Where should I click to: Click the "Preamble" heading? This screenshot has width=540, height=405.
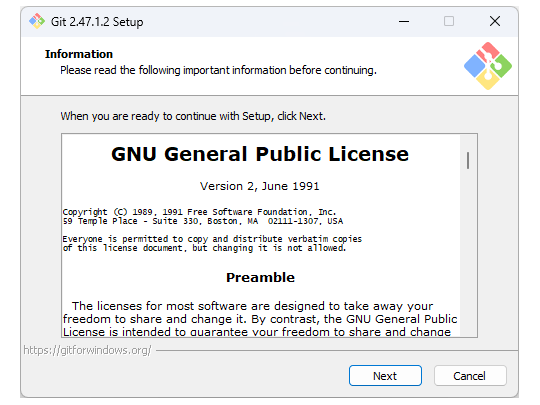(x=260, y=278)
